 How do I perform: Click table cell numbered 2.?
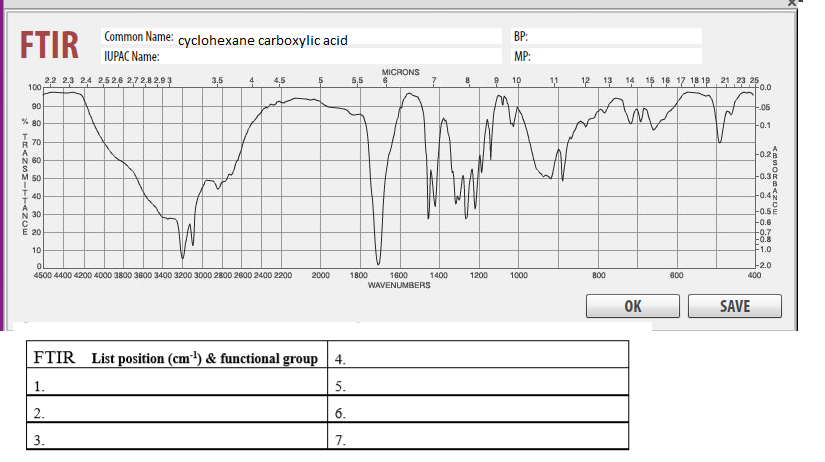tap(177, 409)
